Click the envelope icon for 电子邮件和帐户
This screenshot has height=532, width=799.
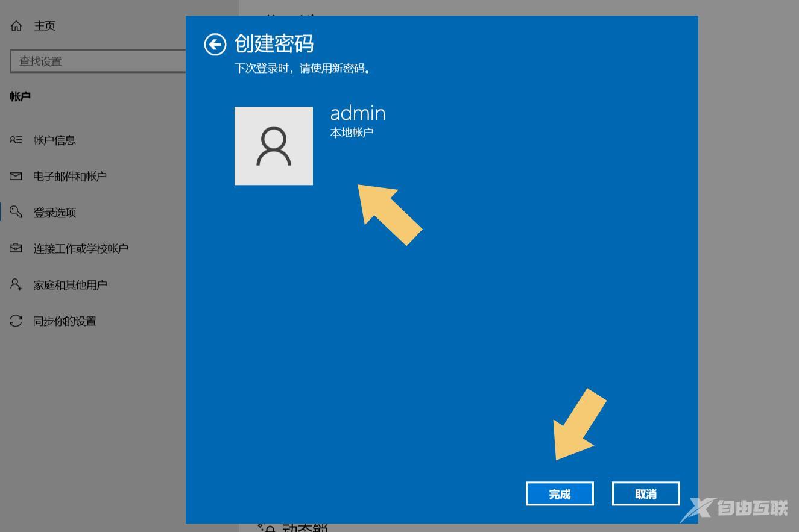click(16, 176)
